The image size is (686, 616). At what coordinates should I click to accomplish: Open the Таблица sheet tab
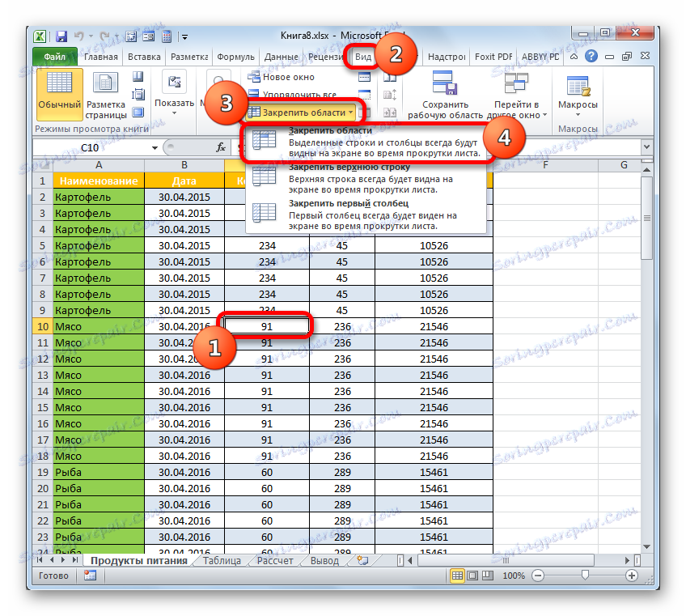[x=222, y=560]
